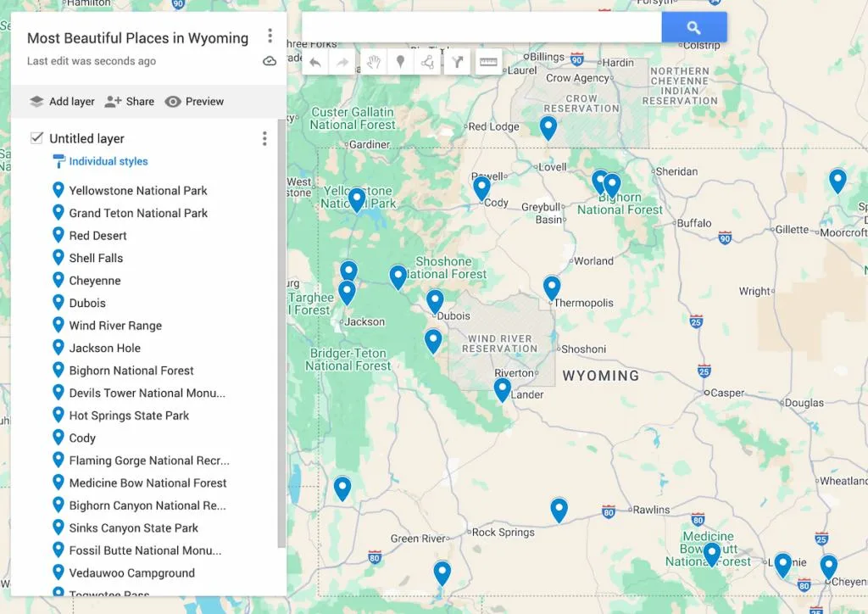The width and height of the screenshot is (868, 614).
Task: Select the Measure distances ruler tool
Action: coord(488,62)
